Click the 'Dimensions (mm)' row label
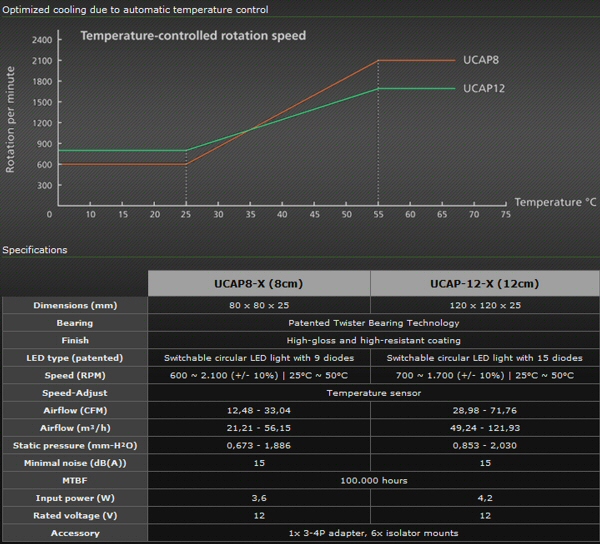Screen dimensions: 600x544 point(75,305)
